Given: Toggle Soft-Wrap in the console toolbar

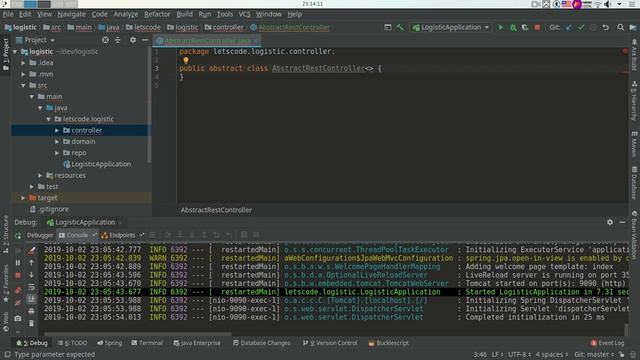Looking at the screenshot, I should (x=31, y=287).
